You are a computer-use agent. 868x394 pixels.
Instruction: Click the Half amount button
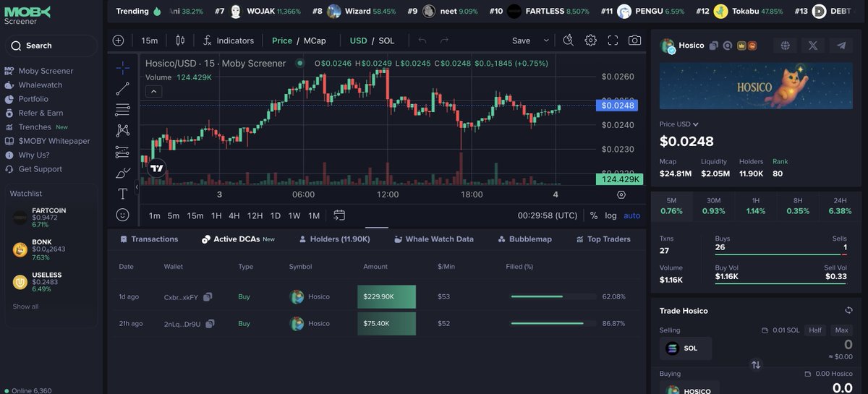[x=816, y=330]
